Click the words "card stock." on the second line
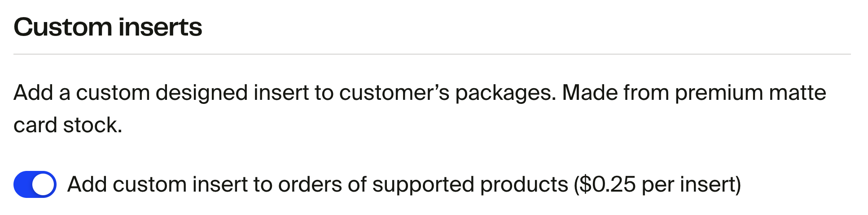868x215 pixels. pyautogui.click(x=68, y=125)
